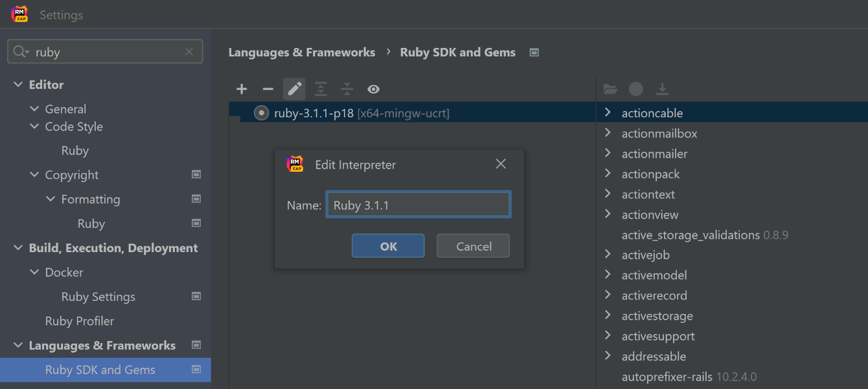Image resolution: width=868 pixels, height=389 pixels.
Task: Click the Edit interpreter pencil icon
Action: pos(294,89)
